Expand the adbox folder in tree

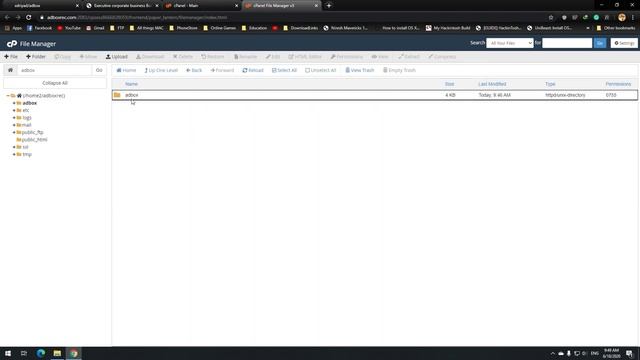click(14, 103)
